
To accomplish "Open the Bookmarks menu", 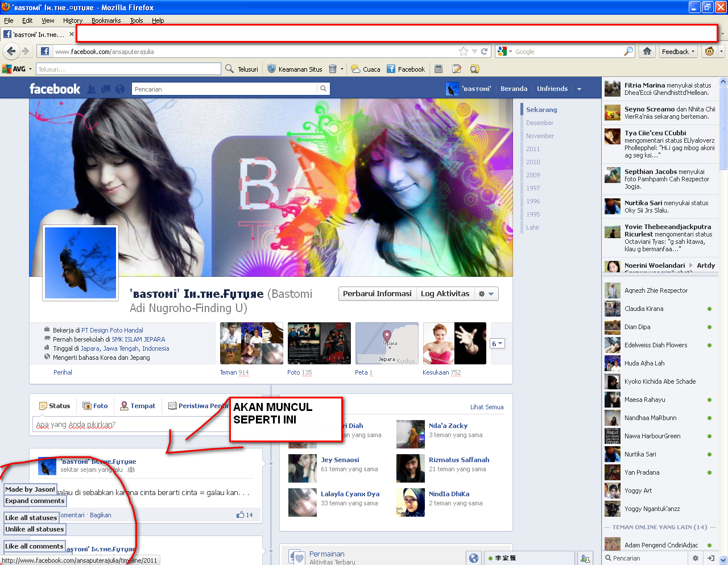I will click(x=106, y=20).
